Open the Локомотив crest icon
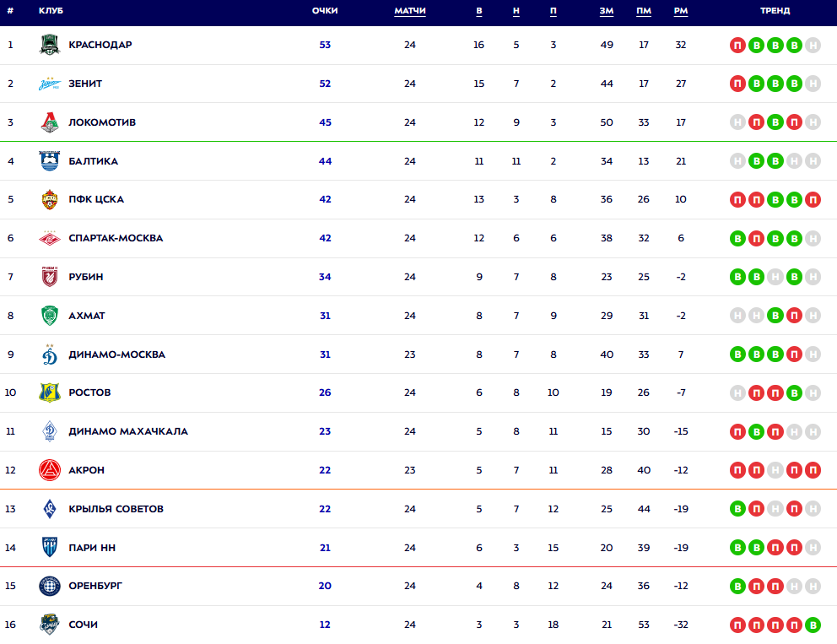The image size is (837, 644). [x=50, y=122]
